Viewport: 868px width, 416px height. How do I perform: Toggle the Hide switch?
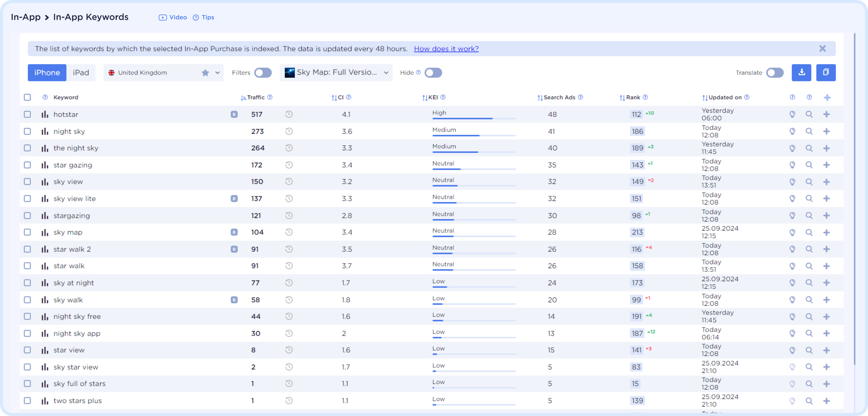coord(433,72)
